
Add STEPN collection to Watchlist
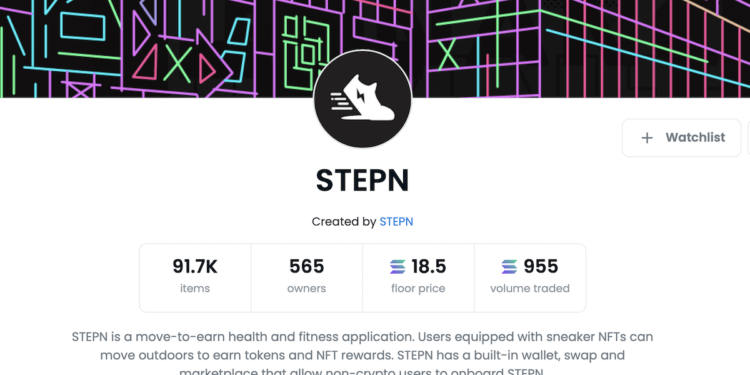[x=682, y=138]
